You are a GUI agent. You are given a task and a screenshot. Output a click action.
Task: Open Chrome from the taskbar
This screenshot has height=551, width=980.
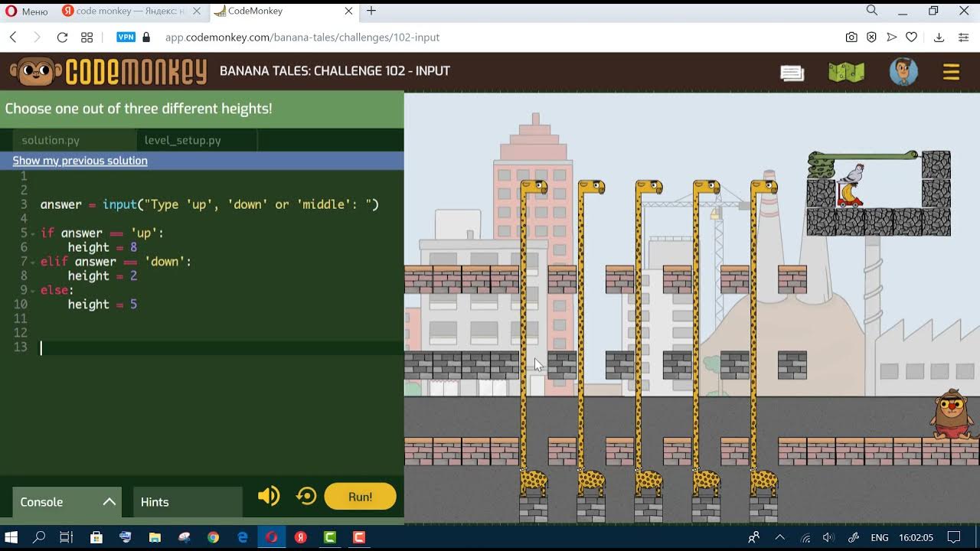tap(213, 537)
